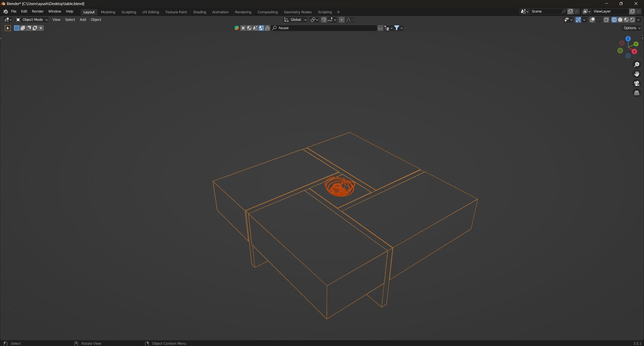
Task: Open the pivot point dropdown
Action: [x=314, y=20]
